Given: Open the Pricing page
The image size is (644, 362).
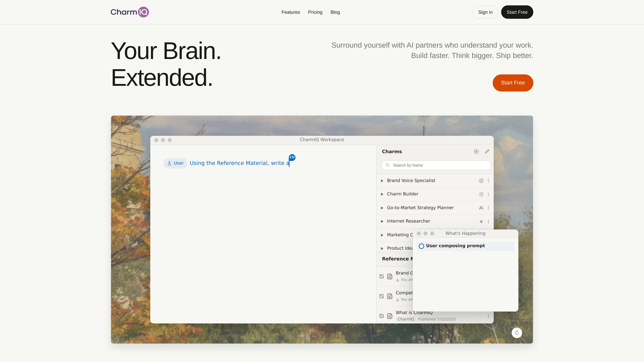Looking at the screenshot, I should (315, 12).
